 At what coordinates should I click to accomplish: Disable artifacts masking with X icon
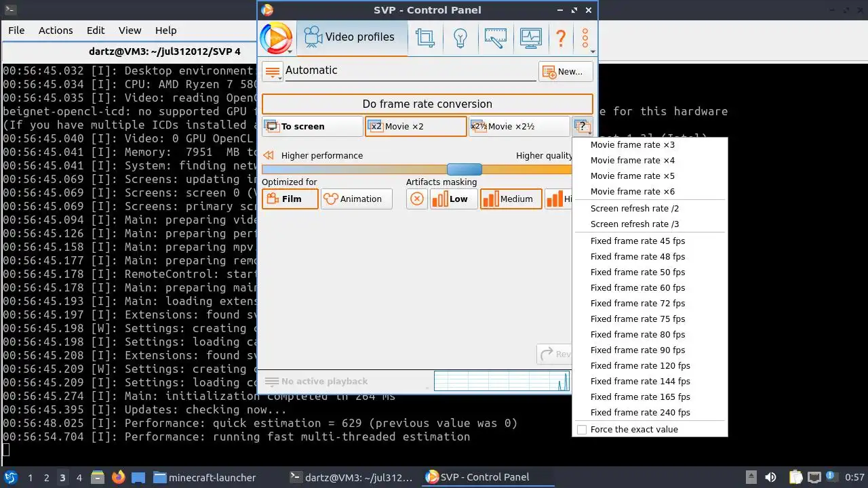[417, 199]
